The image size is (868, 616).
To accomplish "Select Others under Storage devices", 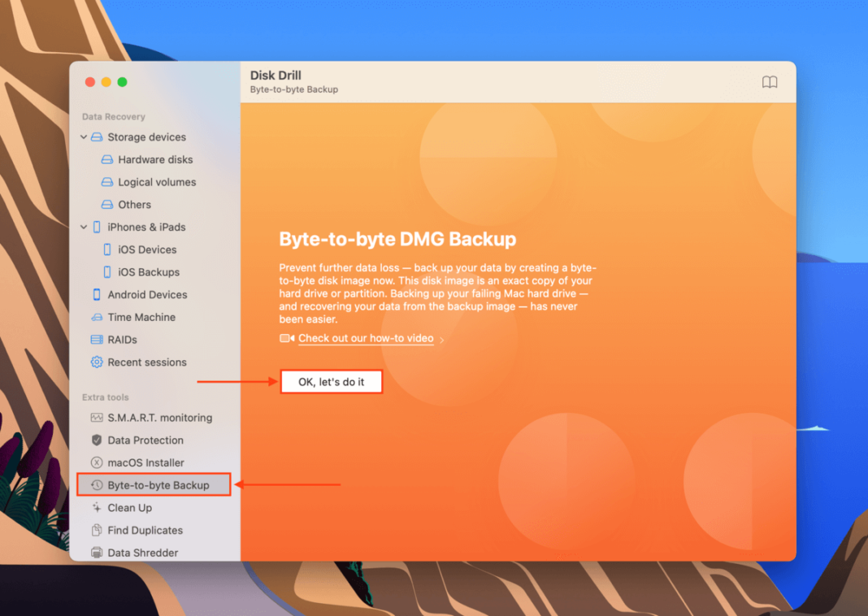I will coord(135,204).
